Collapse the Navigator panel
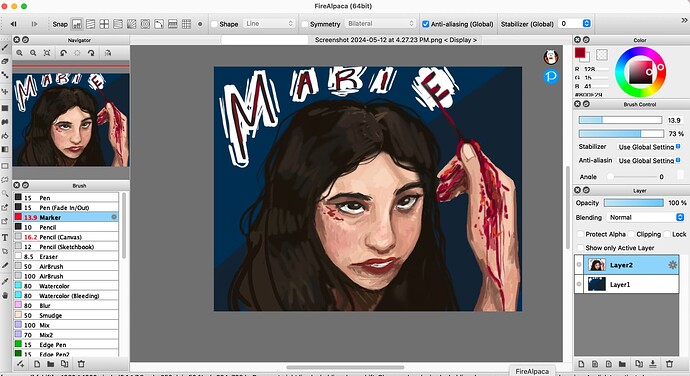690x376 pixels. tap(26, 40)
